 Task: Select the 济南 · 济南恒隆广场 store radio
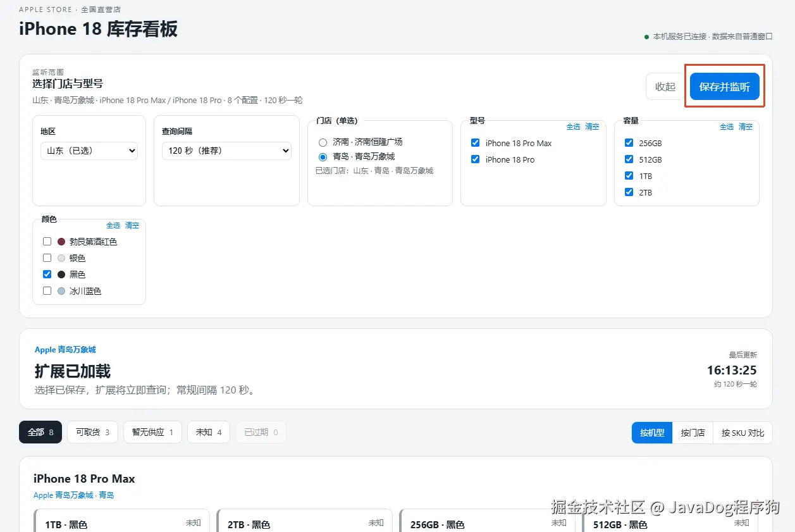pyautogui.click(x=323, y=142)
